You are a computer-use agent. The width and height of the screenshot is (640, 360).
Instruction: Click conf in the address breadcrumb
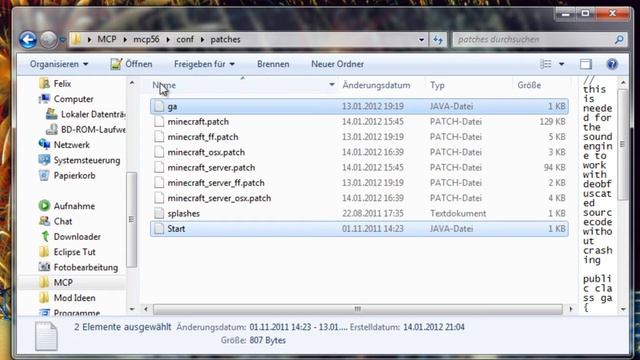tap(185, 40)
